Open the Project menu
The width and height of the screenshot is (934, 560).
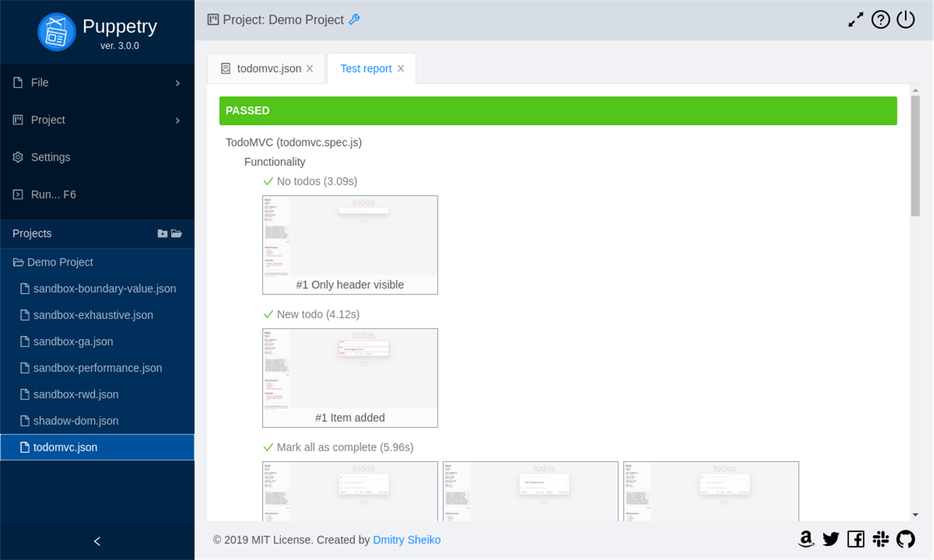point(97,120)
